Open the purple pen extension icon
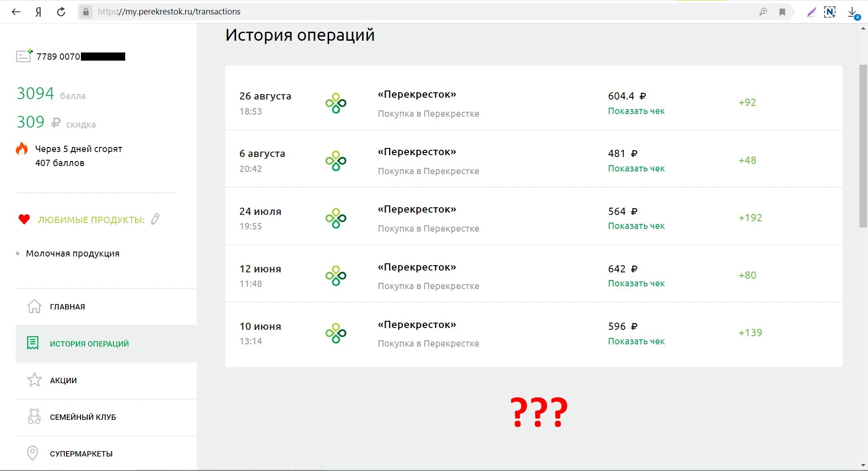 811,12
